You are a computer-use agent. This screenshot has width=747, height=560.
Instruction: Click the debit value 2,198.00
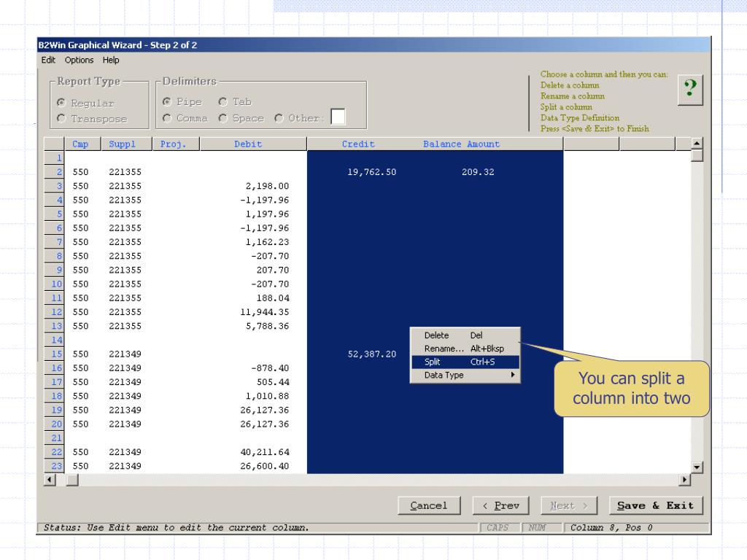267,186
